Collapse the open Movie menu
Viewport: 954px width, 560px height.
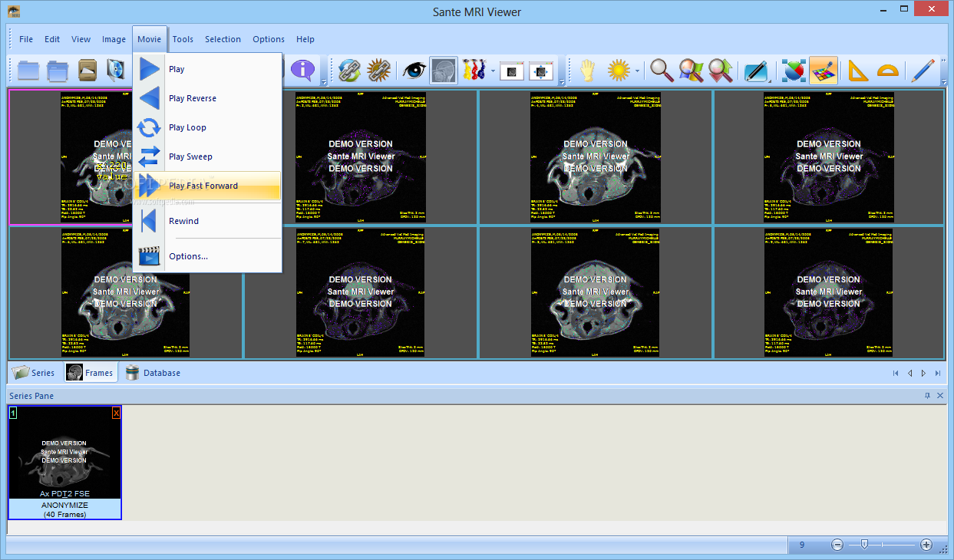tap(149, 39)
